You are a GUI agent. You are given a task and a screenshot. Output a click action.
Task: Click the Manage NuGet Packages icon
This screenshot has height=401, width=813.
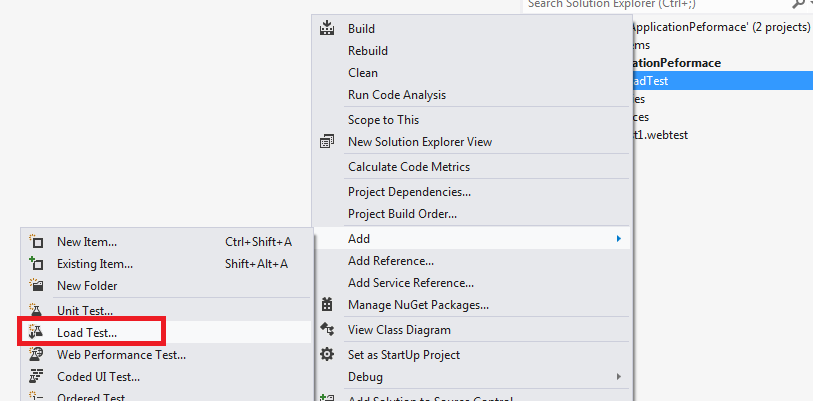point(327,305)
